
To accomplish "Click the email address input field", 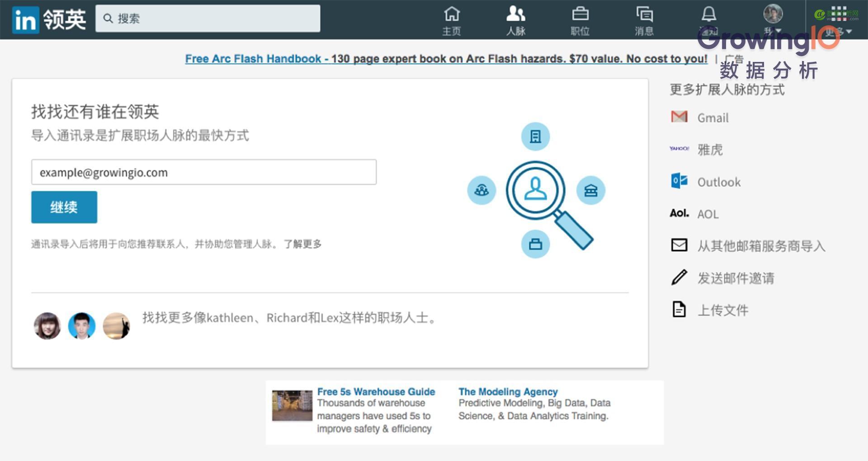I will point(203,172).
